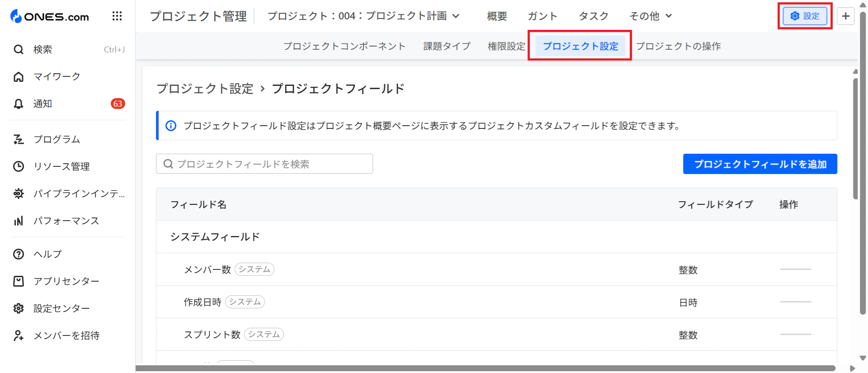Open the 63 notifications badge
The height and width of the screenshot is (373, 868).
(x=118, y=104)
